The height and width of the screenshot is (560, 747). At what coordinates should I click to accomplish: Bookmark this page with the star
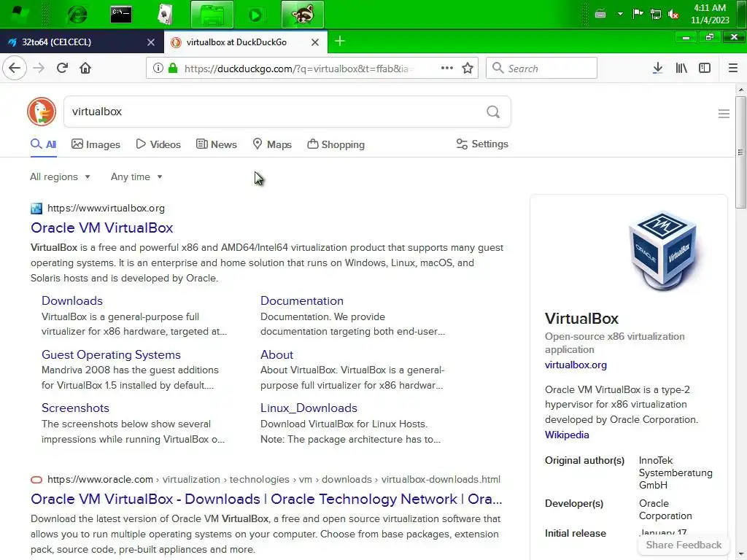[x=468, y=68]
